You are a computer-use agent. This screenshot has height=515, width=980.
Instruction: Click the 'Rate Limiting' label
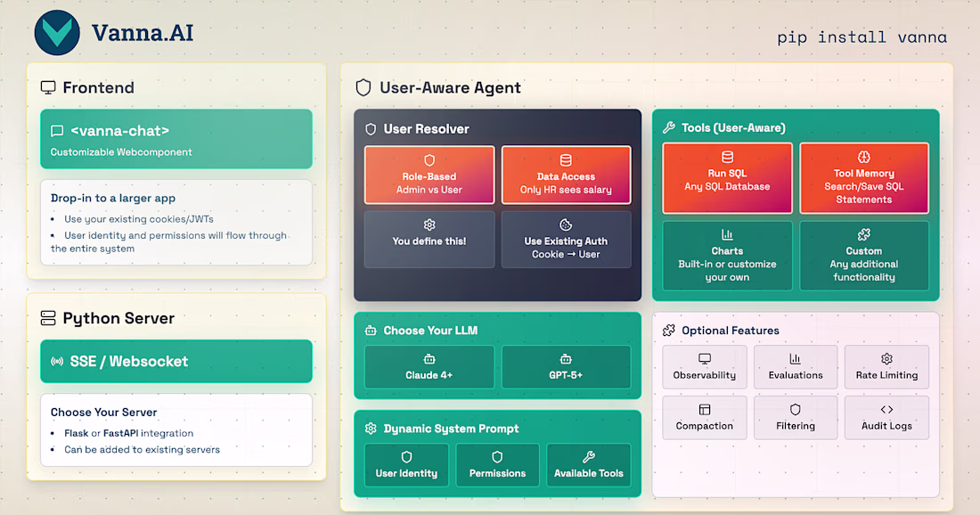(x=886, y=375)
